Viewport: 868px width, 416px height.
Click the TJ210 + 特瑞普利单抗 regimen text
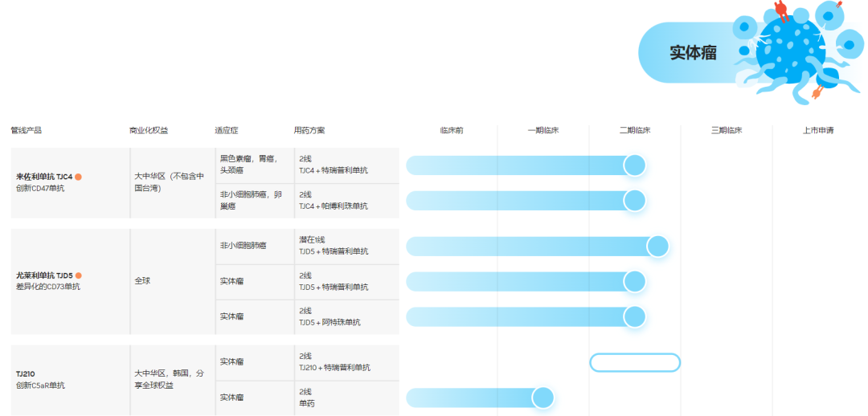[x=335, y=368]
